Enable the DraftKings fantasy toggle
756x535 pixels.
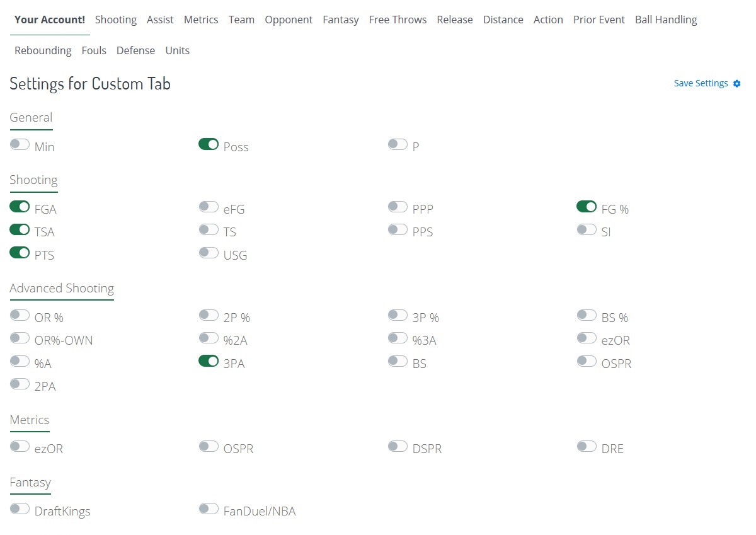[x=20, y=509]
